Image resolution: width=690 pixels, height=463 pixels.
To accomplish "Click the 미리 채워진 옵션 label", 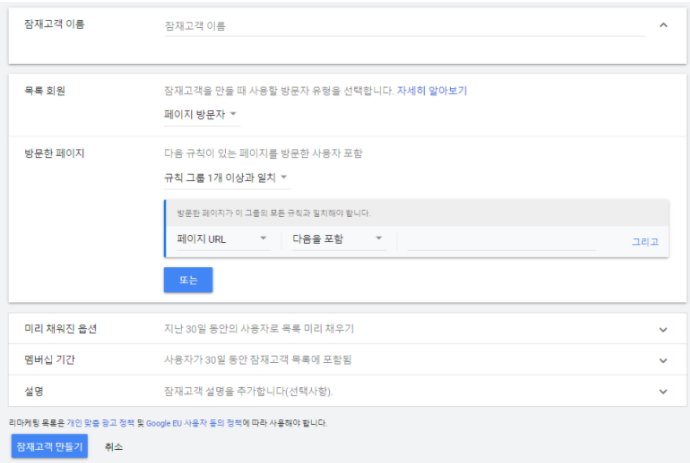I will point(60,329).
